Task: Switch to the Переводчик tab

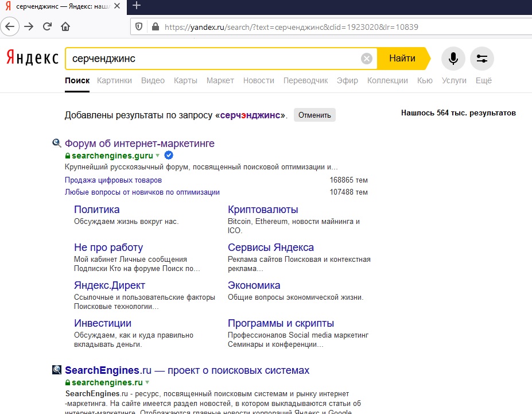Action: [x=305, y=80]
